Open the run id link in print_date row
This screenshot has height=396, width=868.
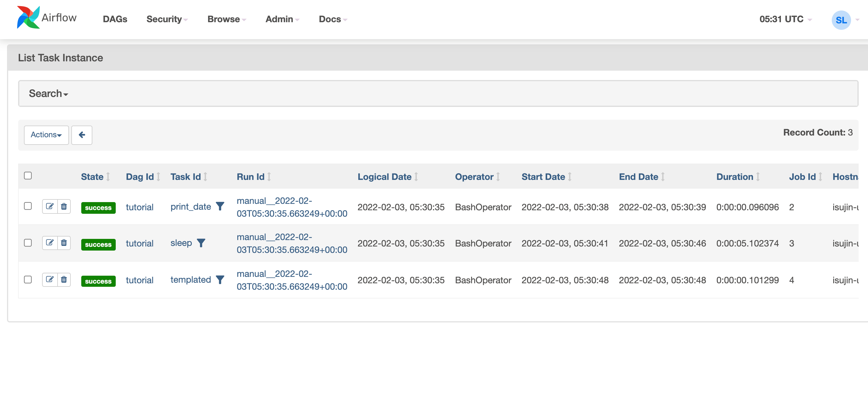(292, 207)
